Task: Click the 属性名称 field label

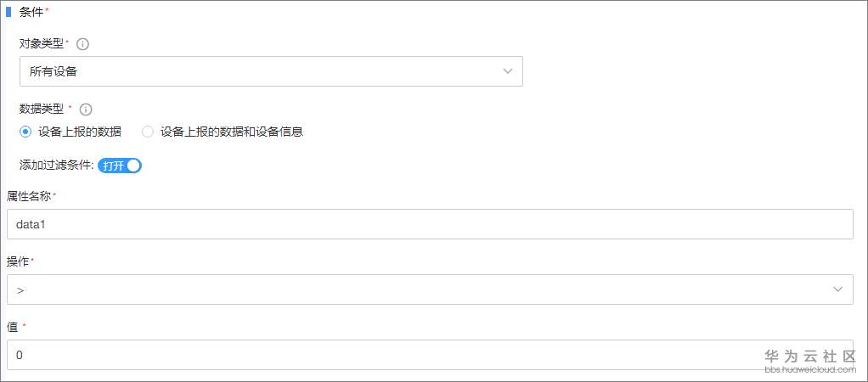Action: click(x=29, y=196)
